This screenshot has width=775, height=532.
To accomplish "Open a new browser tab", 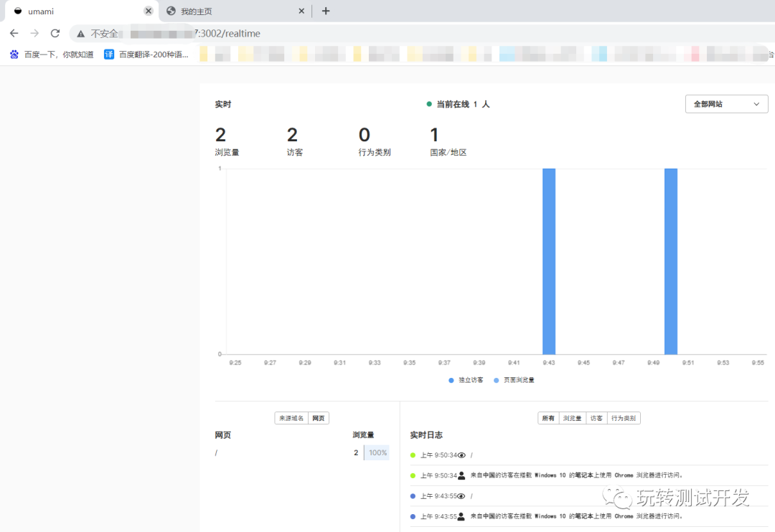I will tap(326, 11).
